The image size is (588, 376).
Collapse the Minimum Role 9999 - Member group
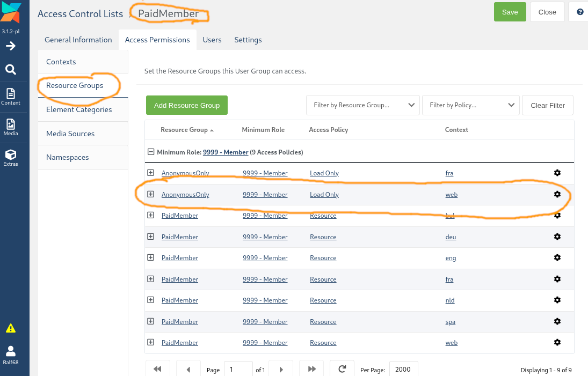[151, 152]
